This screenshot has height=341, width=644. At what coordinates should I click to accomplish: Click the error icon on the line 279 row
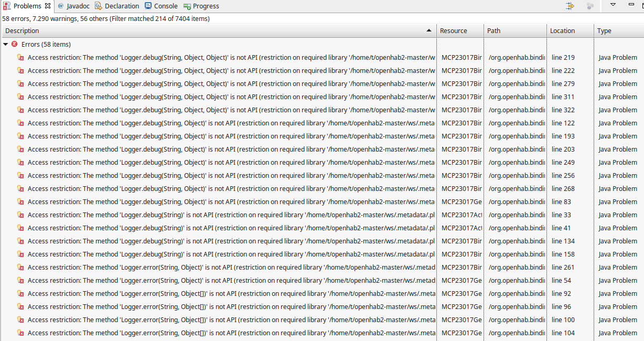click(x=20, y=83)
